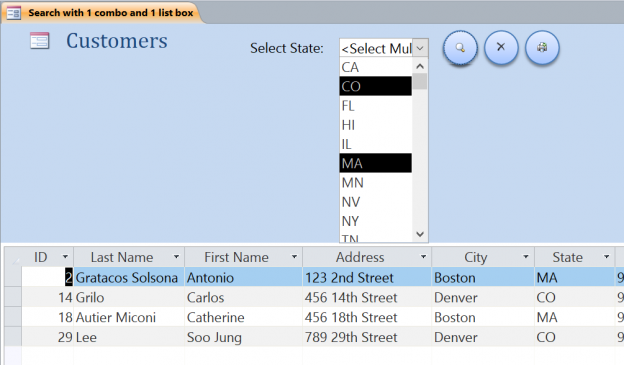Click the magnifier search button
Screen dimensions: 624x365
pos(460,48)
